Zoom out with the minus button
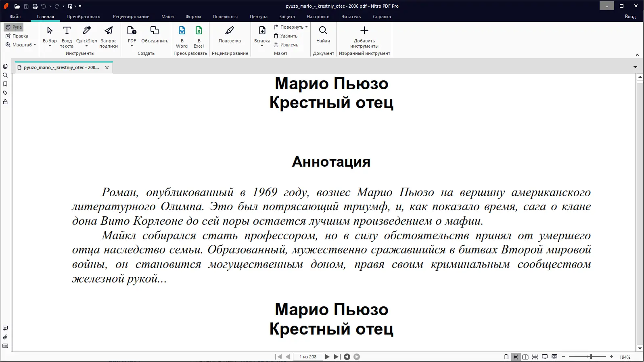 564,357
